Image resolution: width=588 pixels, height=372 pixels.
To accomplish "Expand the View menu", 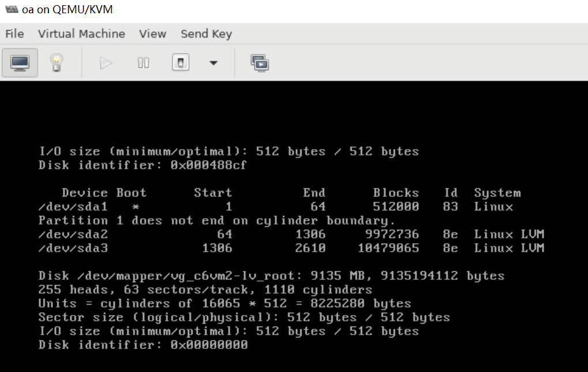I will 152,33.
